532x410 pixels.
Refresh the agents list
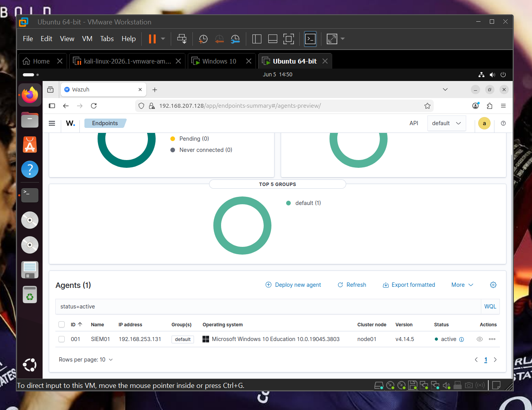coord(352,285)
